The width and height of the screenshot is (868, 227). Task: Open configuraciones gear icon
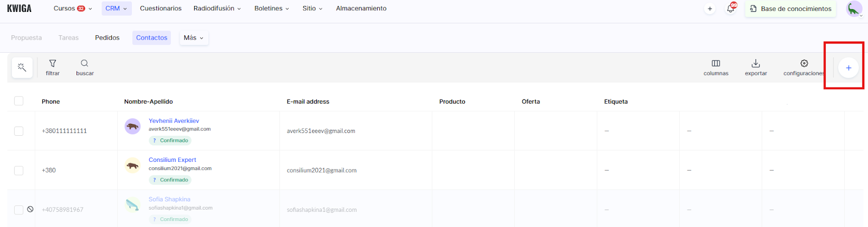coord(804,64)
